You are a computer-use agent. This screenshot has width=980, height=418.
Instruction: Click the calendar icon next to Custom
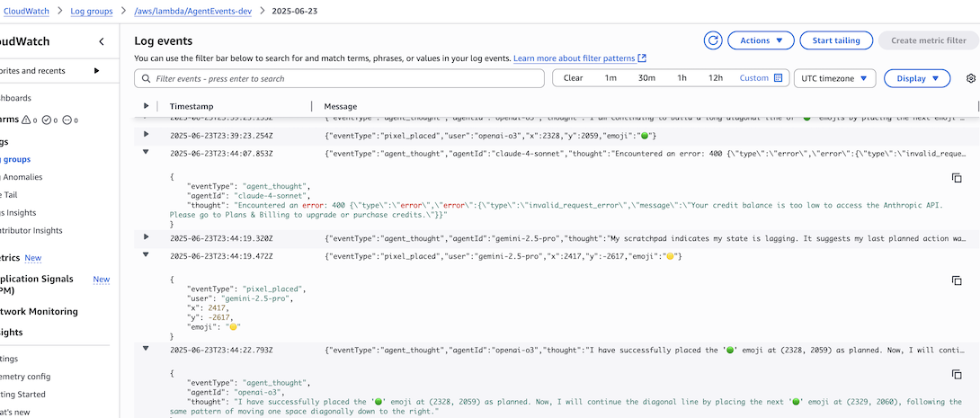(x=779, y=78)
